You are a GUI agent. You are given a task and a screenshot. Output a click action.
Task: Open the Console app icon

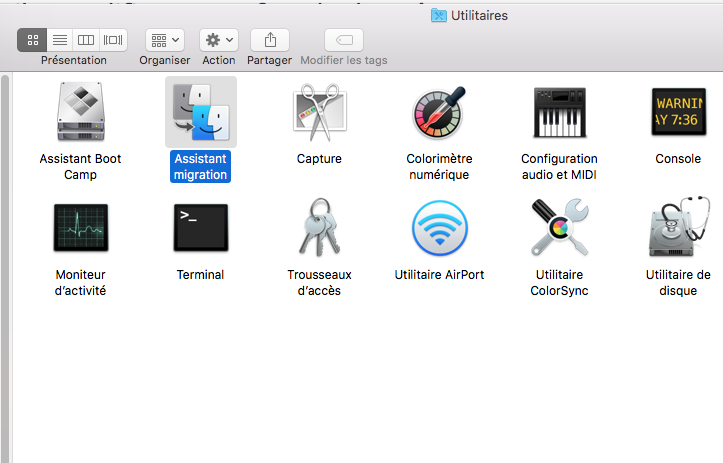678,112
